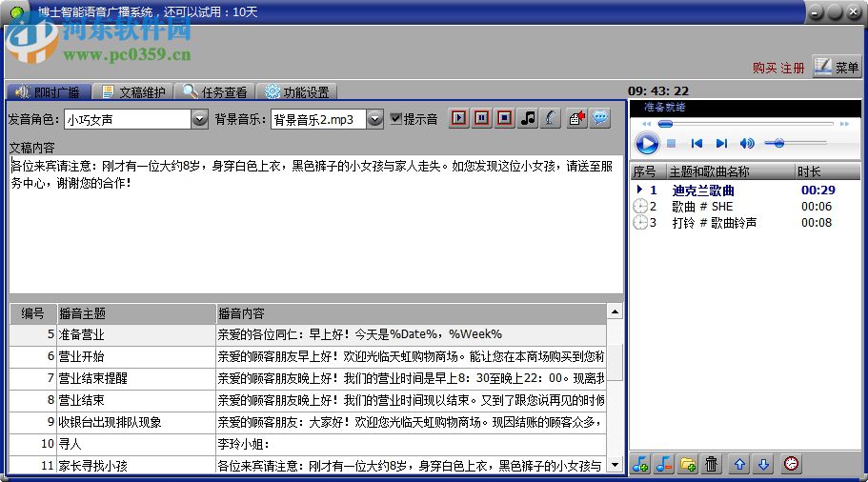
Task: Click the 序号 playlist column header
Action: pos(648,171)
